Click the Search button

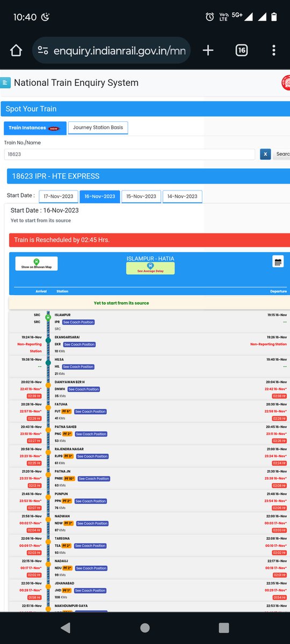(282, 154)
